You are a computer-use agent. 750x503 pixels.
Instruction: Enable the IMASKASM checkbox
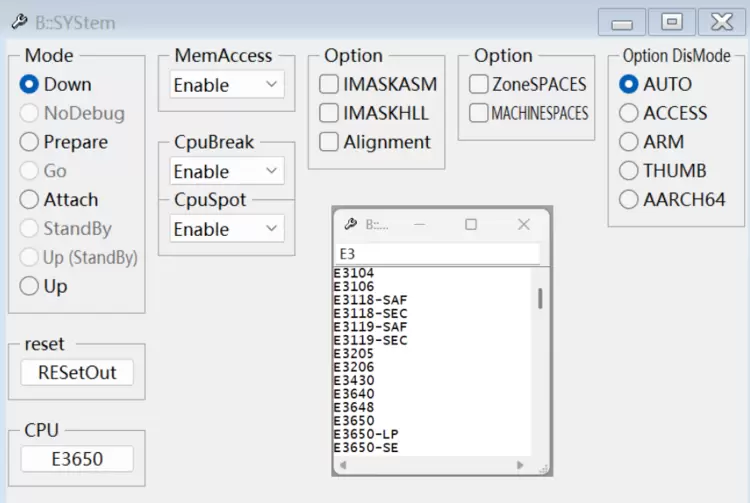(329, 85)
